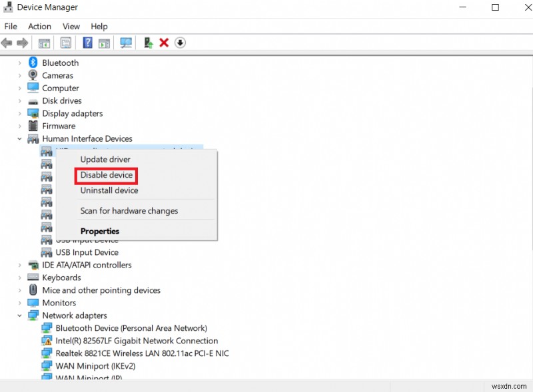Select the Display adapters label
Screen dimensions: 533x392
pos(73,113)
